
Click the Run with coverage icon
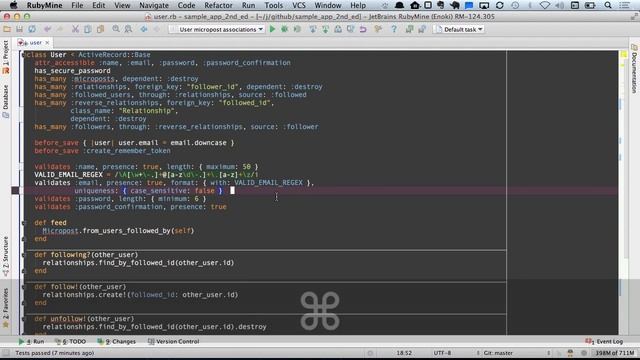pyautogui.click(x=297, y=29)
